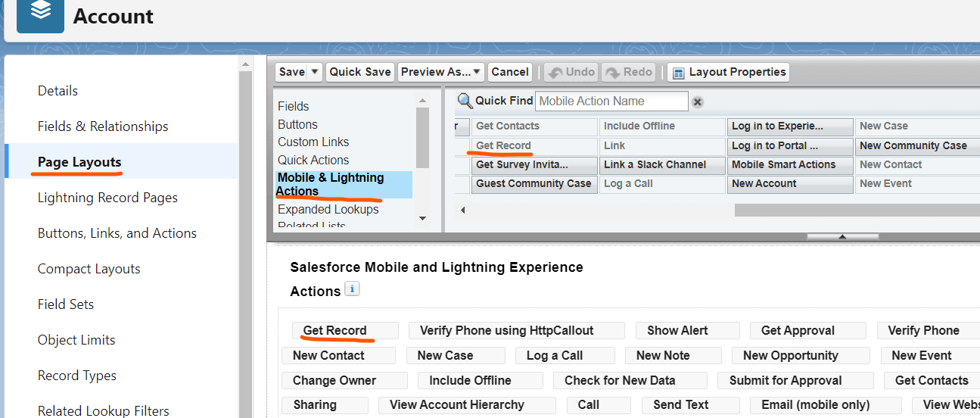980x418 pixels.
Task: Click Check for New Data action
Action: (630, 380)
